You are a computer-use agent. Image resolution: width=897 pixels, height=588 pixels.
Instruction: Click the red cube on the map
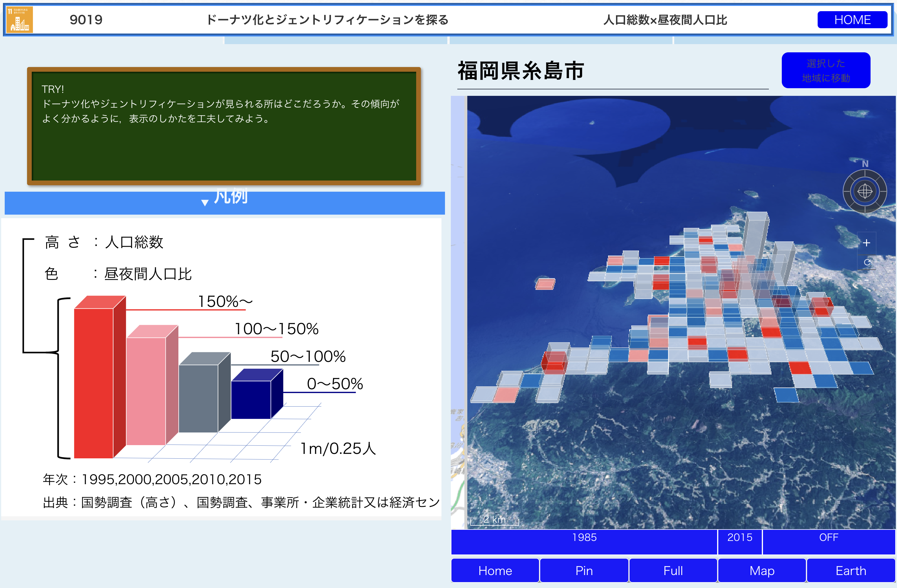(x=554, y=362)
